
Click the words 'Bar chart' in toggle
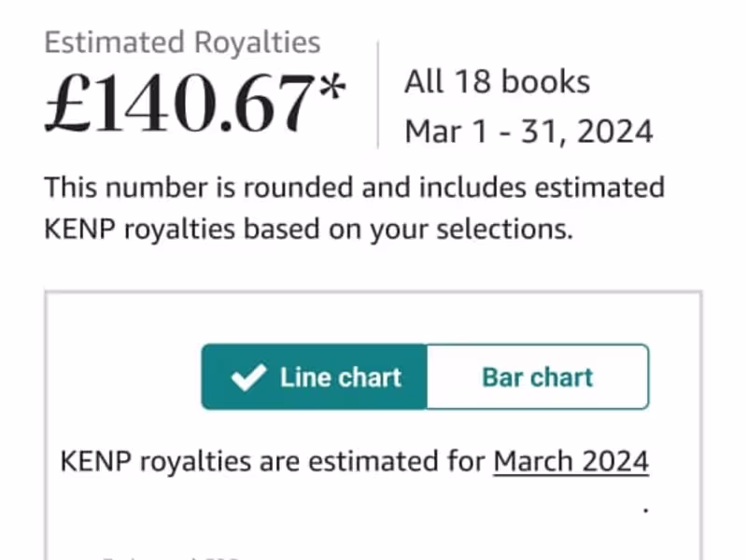click(x=537, y=377)
